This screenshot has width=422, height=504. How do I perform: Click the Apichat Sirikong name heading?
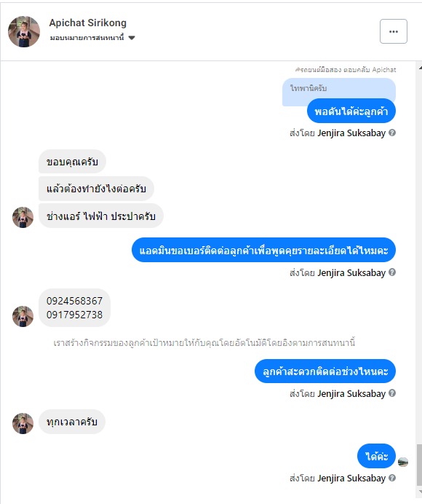point(88,23)
